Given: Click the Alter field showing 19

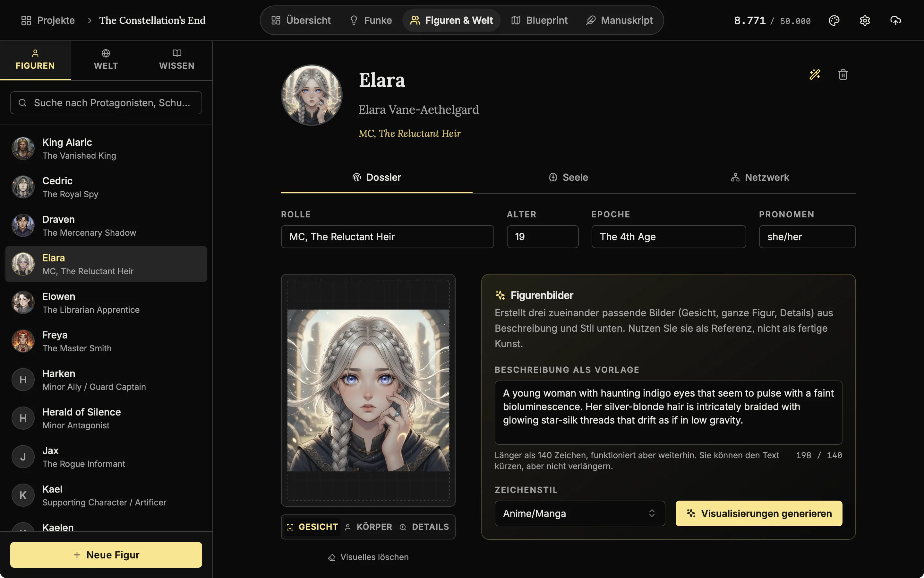Looking at the screenshot, I should pos(543,237).
